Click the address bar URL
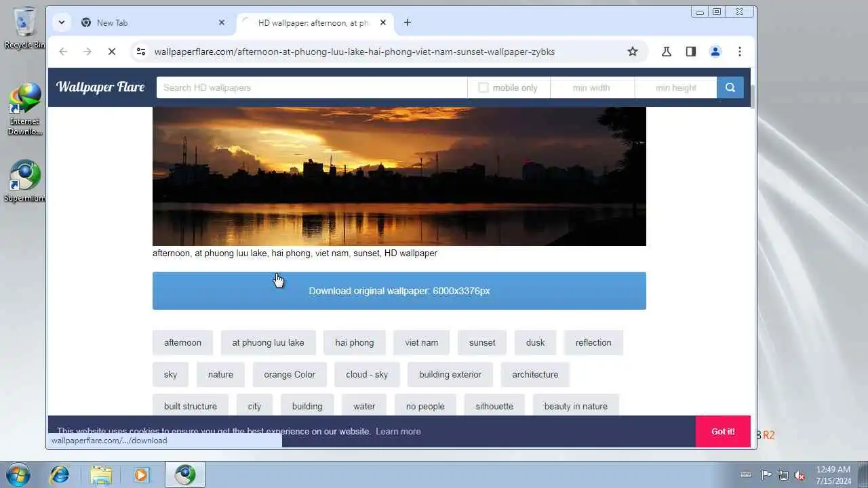Viewport: 868px width, 488px height. click(x=355, y=52)
